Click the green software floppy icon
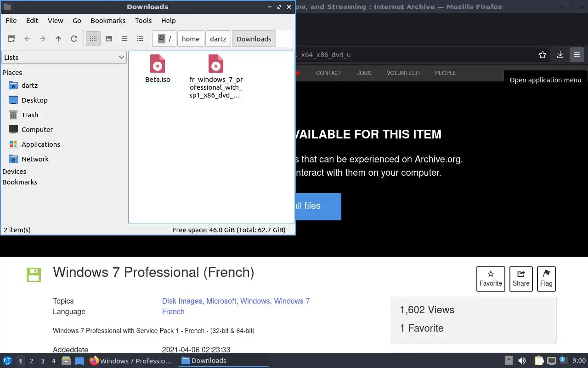The image size is (588, 368). point(34,275)
